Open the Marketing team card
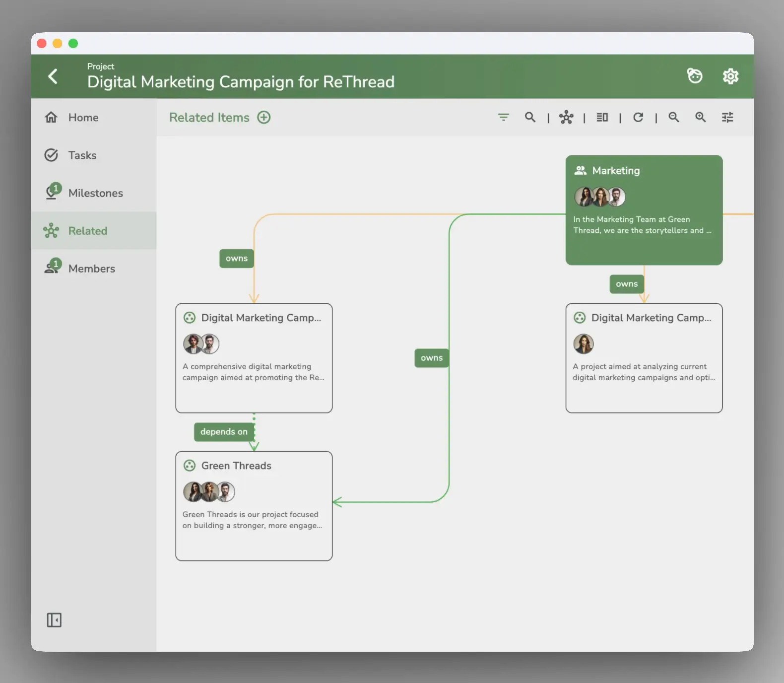 click(644, 210)
